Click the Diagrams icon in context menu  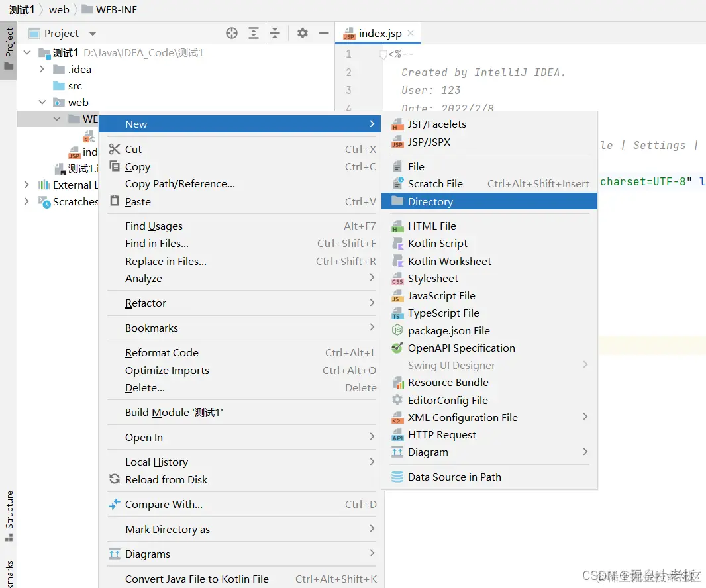[x=115, y=554]
